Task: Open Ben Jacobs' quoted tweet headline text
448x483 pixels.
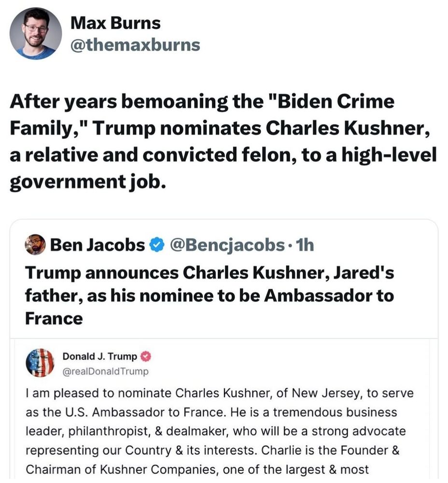Action: (209, 296)
